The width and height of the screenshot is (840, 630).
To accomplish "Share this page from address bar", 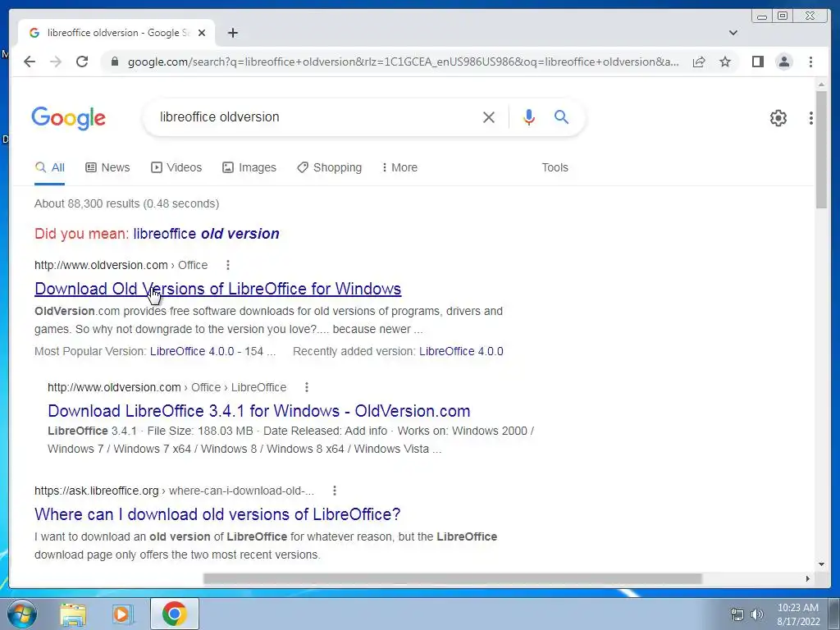I will [699, 62].
